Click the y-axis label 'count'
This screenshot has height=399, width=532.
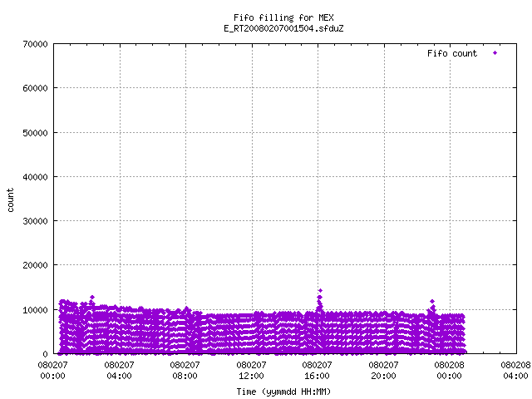click(11, 200)
